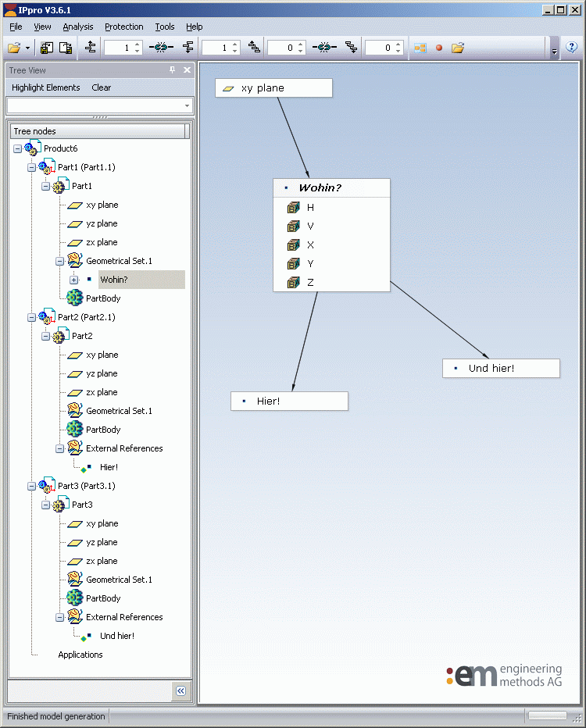Select Und hier! tree item under Part3
Viewport: 586px width, 728px height.
117,636
